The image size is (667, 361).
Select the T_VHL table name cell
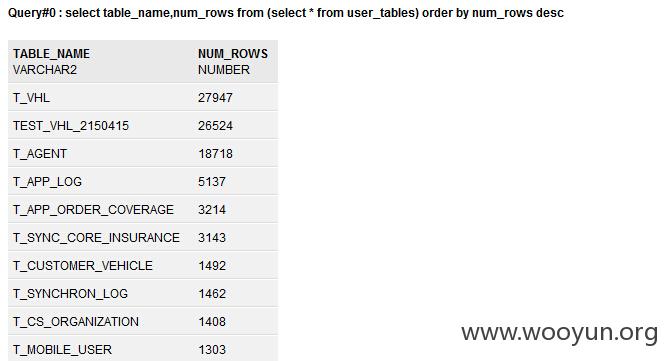[31, 98]
